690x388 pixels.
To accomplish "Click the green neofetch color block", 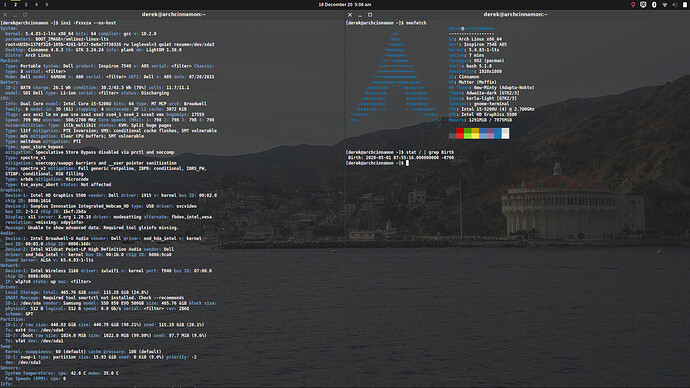I will point(467,133).
